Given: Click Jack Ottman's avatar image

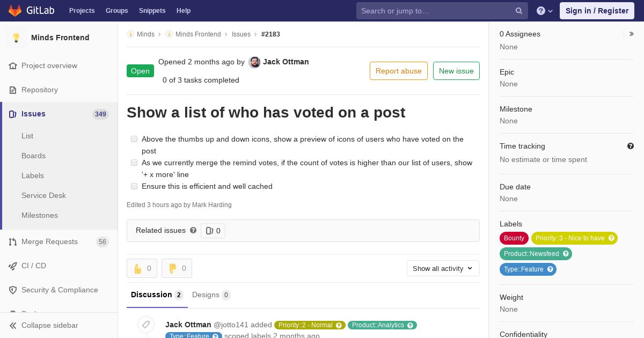Looking at the screenshot, I should point(254,62).
